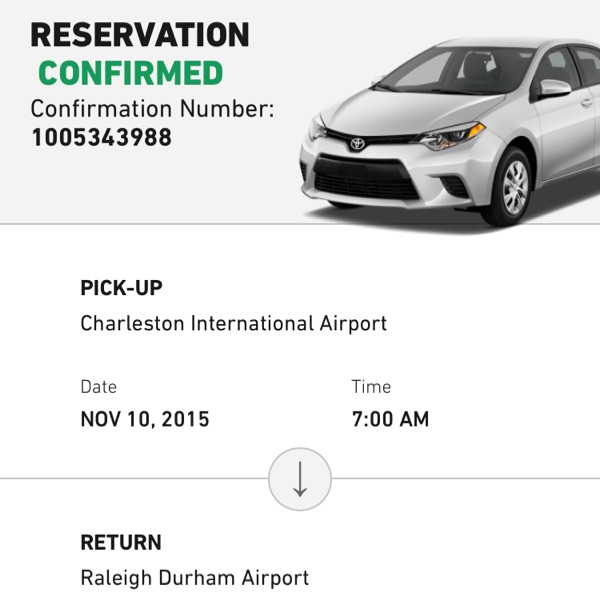Click the RETURN section heading
The width and height of the screenshot is (600, 600).
click(121, 543)
